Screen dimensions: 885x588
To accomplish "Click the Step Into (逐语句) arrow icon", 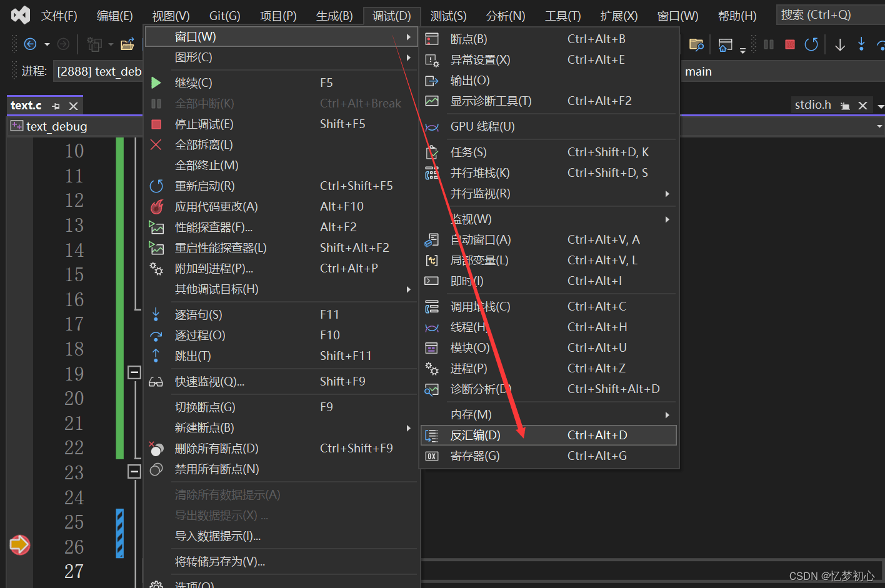I will (x=156, y=314).
